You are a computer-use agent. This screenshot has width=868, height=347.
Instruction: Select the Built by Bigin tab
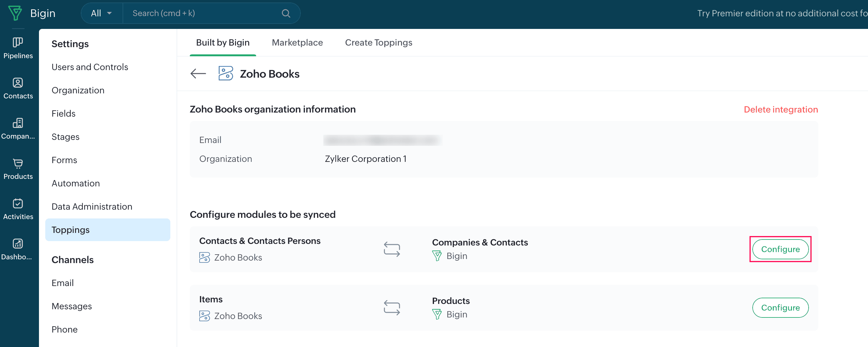coord(223,42)
